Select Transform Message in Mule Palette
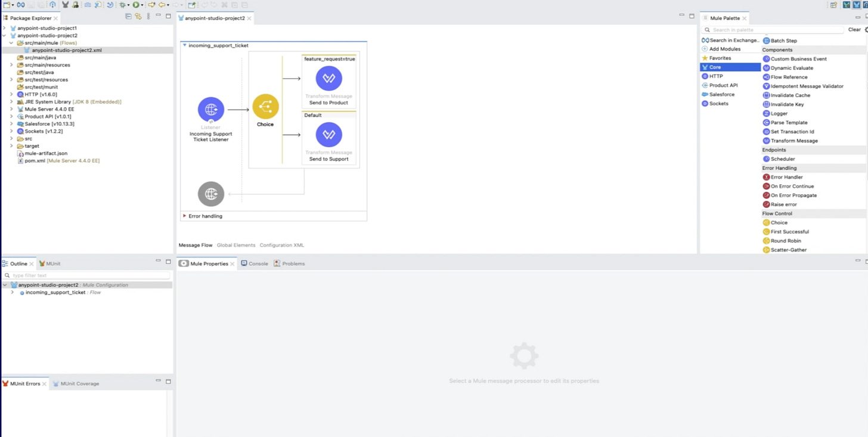Viewport: 868px width, 437px height. point(794,141)
